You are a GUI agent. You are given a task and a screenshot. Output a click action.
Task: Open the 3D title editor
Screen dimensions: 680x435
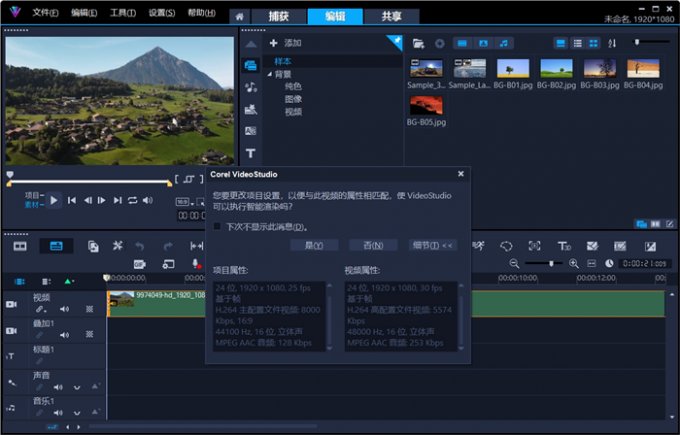pyautogui.click(x=564, y=246)
